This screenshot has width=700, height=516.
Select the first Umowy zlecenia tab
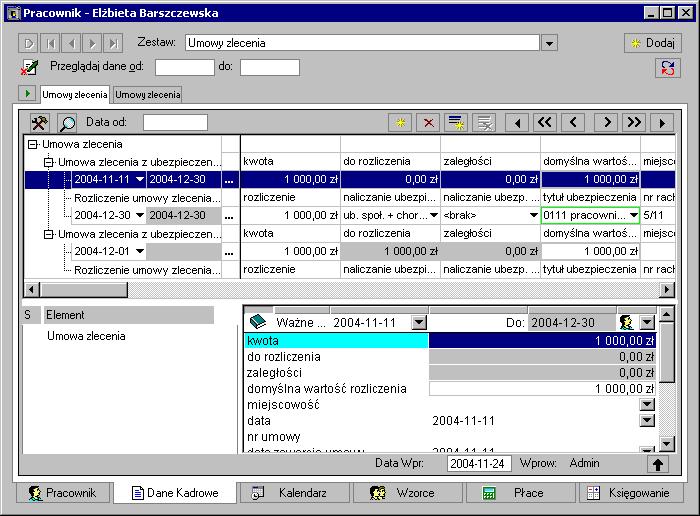point(75,95)
